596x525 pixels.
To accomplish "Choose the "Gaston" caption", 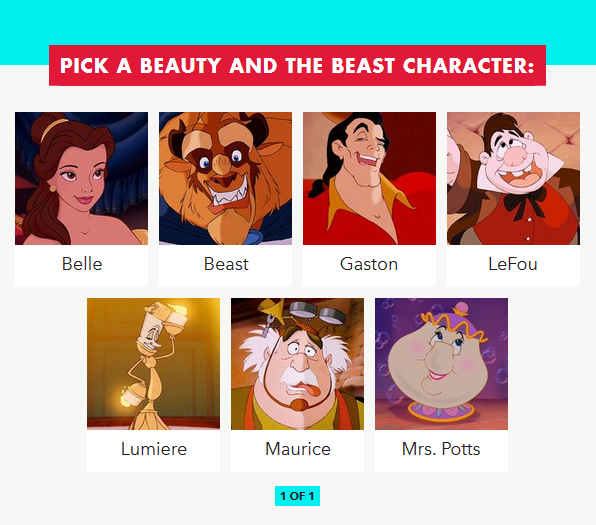I will tap(369, 264).
